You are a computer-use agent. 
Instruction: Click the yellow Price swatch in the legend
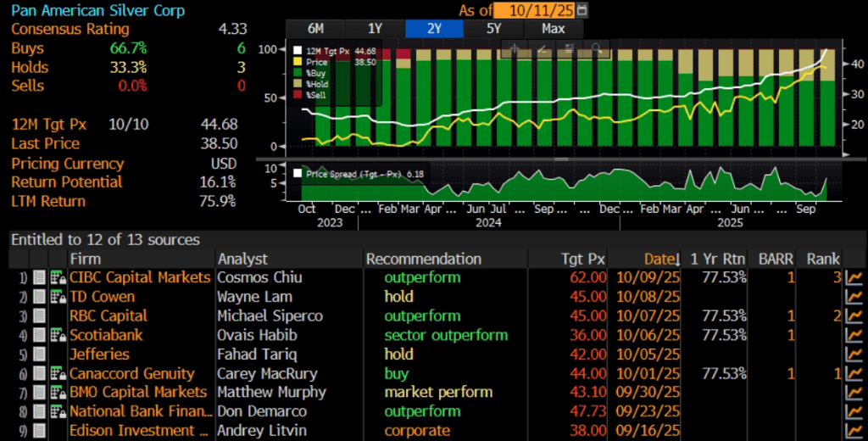click(x=298, y=62)
